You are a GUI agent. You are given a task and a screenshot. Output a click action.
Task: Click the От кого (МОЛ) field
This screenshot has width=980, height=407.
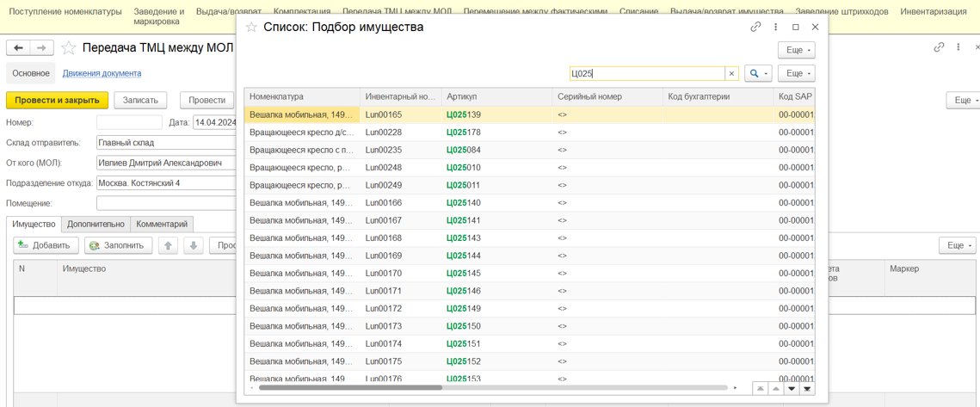166,163
